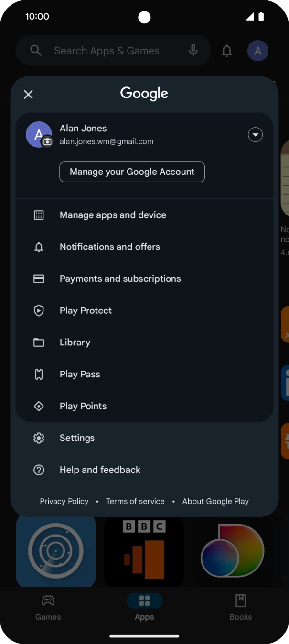Screen dimensions: 289x644
Task: Open Payments and subscriptions card icon
Action: tap(39, 279)
